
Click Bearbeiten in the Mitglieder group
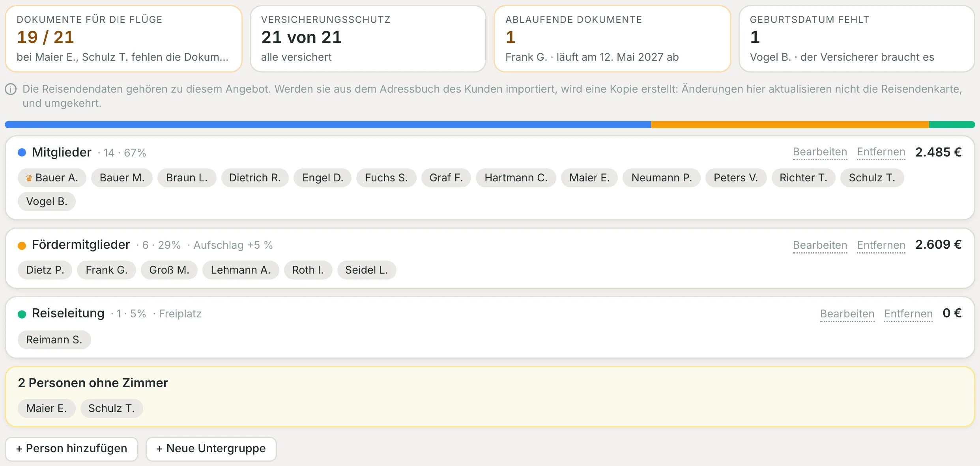tap(820, 152)
